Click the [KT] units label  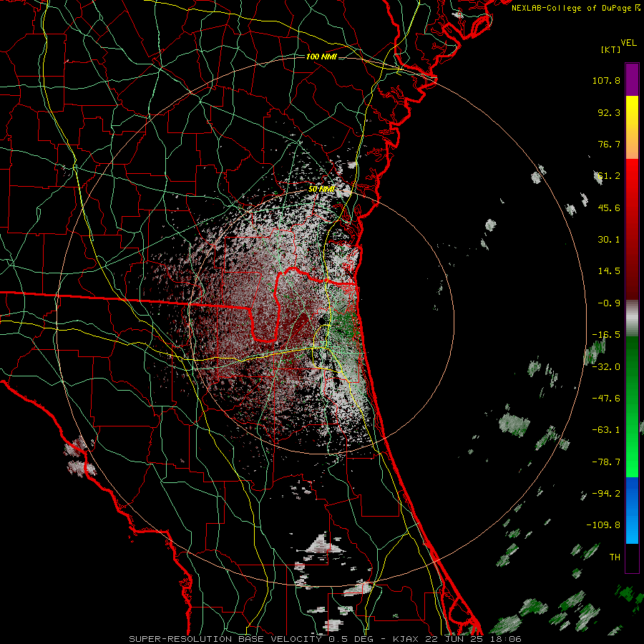point(611,49)
